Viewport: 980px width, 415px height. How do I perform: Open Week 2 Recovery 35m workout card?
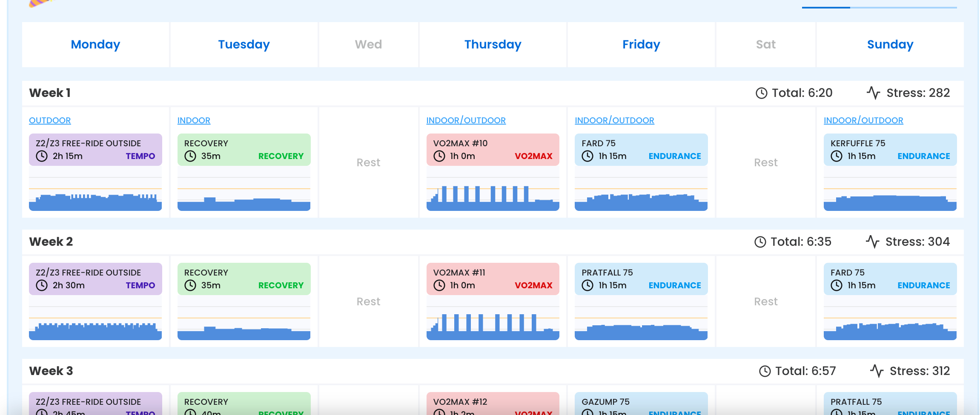(244, 279)
